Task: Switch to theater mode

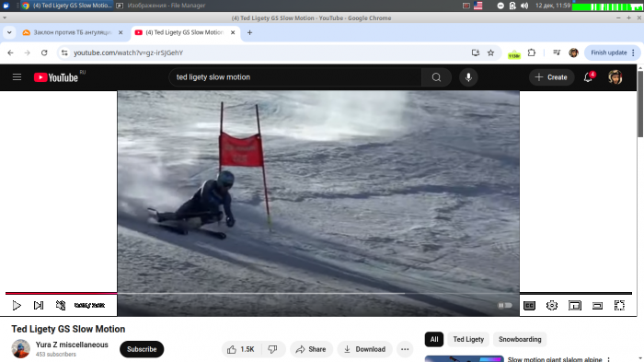Action: pos(597,305)
